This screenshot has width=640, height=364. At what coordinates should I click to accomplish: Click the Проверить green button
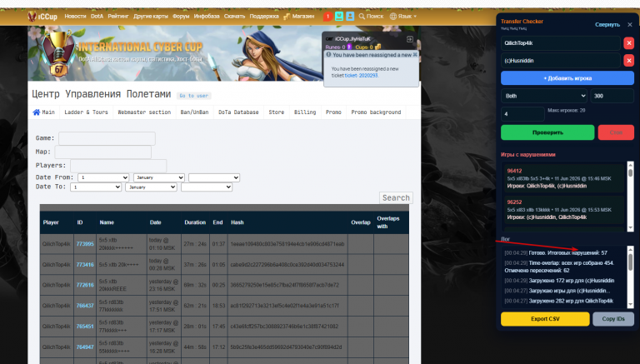(547, 132)
